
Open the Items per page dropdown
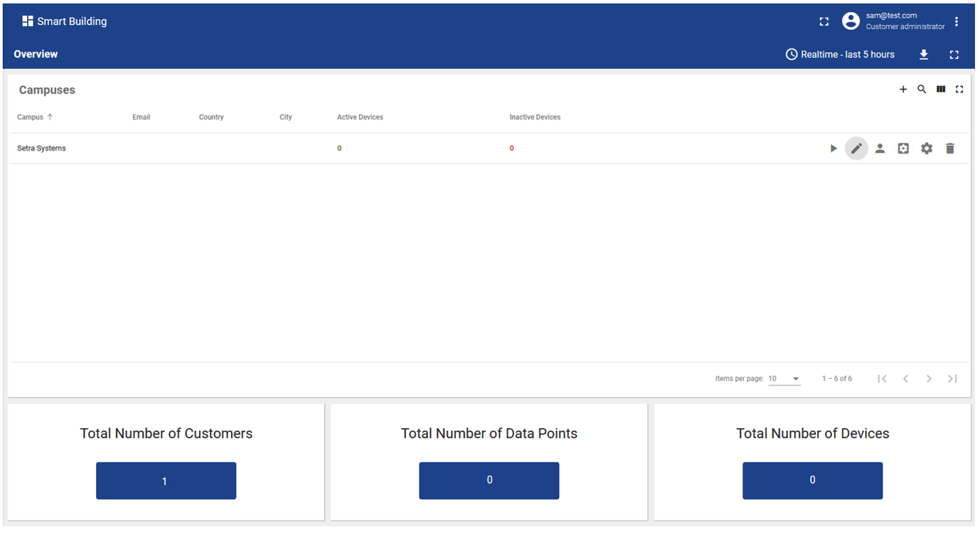[784, 378]
